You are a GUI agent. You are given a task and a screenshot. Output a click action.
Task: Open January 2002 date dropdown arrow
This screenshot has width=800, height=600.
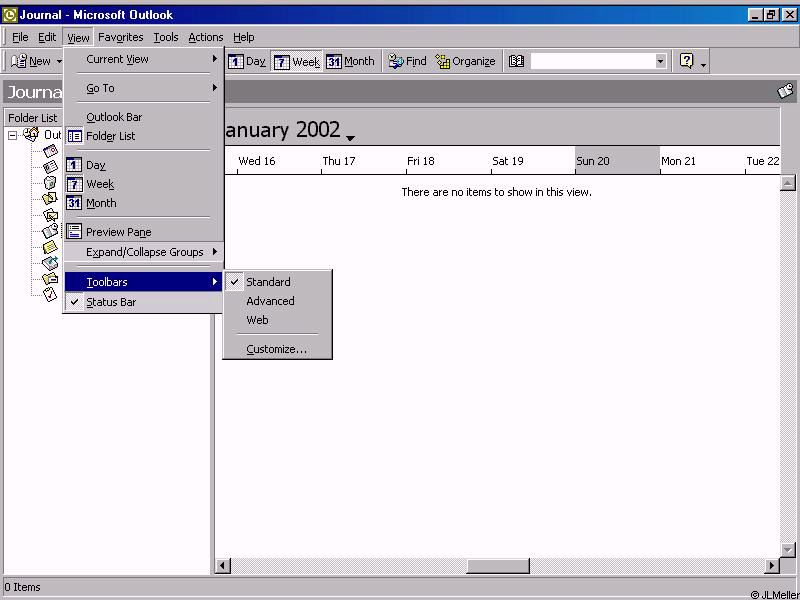350,138
